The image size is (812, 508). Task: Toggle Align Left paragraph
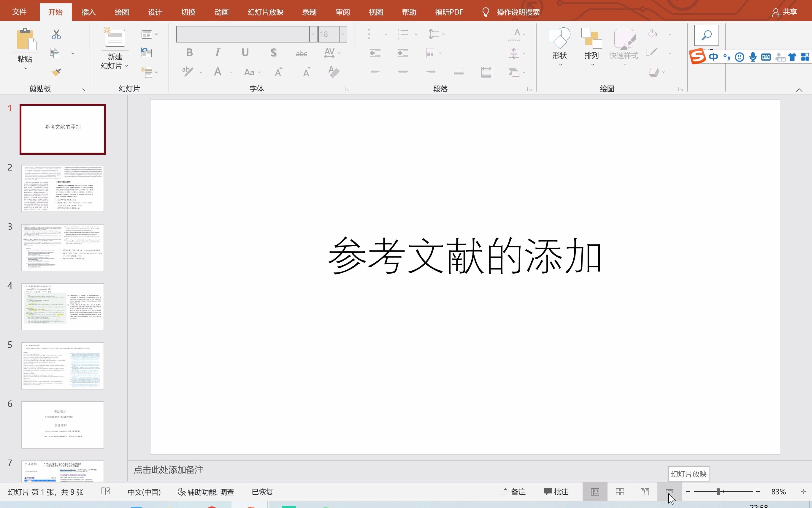point(375,72)
